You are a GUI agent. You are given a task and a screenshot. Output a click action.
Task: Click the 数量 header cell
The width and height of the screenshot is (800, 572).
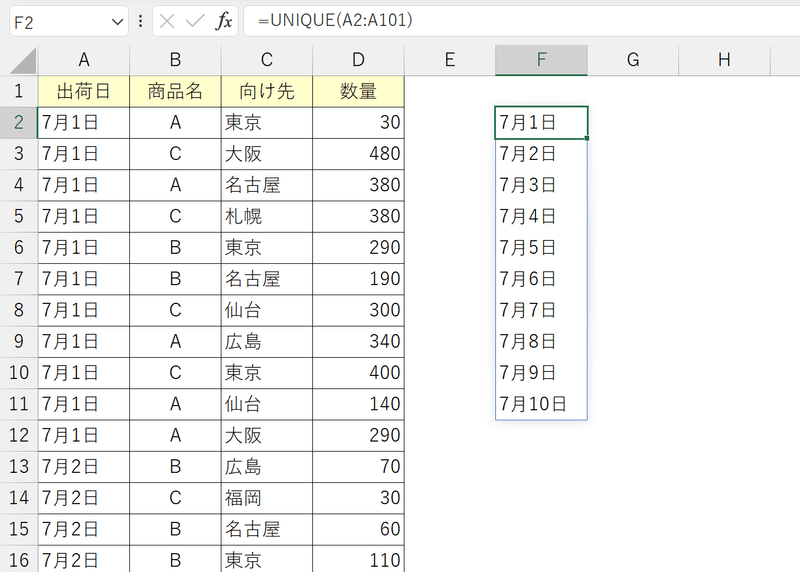tap(358, 91)
